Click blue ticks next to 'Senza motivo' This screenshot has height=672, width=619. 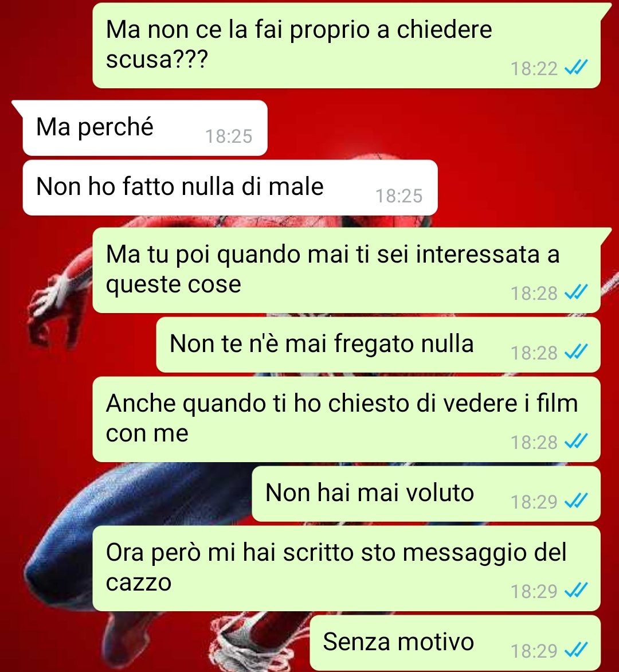pos(576,650)
